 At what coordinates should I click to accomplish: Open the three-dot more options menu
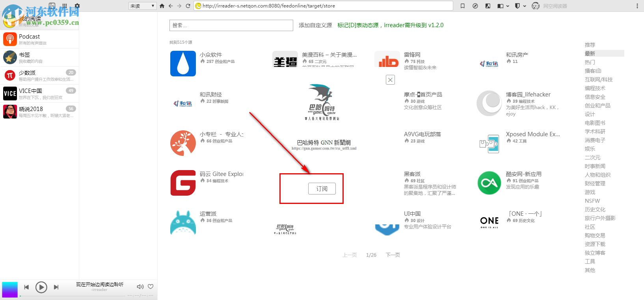tap(637, 6)
